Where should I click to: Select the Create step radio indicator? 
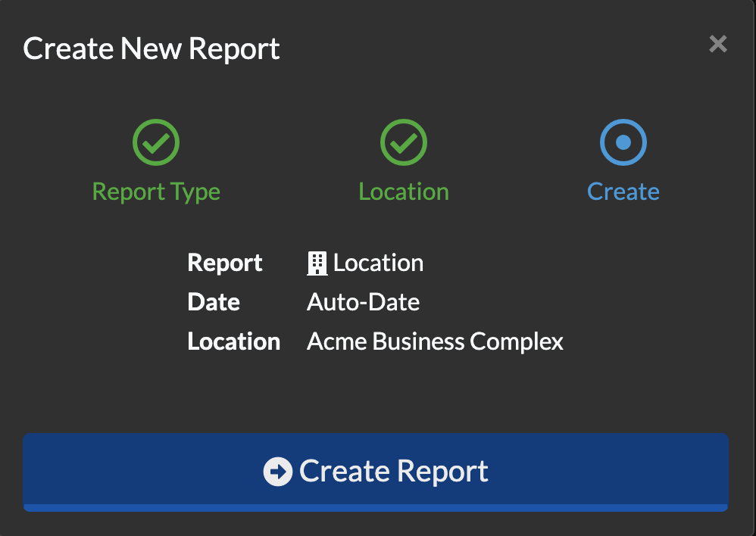[x=623, y=142]
